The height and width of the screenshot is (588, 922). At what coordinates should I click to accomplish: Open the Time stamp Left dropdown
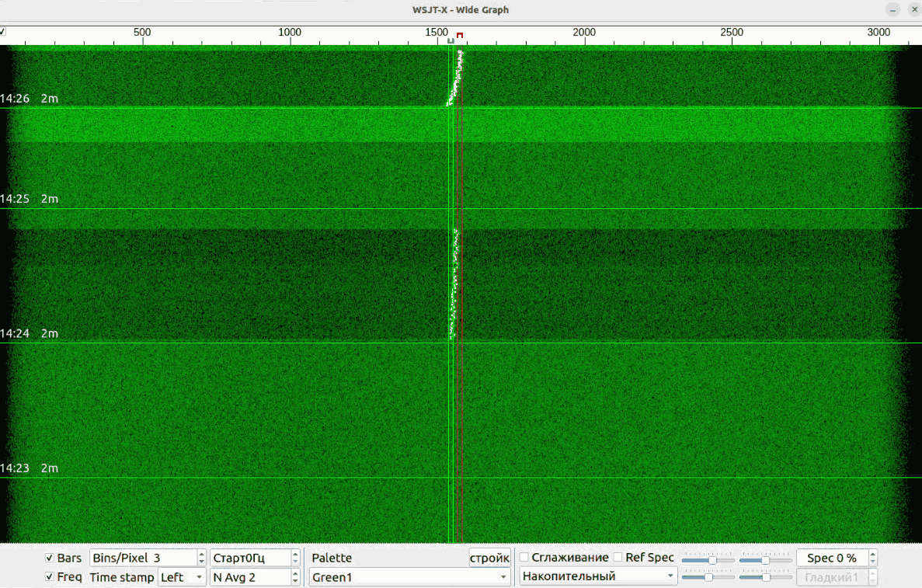click(182, 577)
